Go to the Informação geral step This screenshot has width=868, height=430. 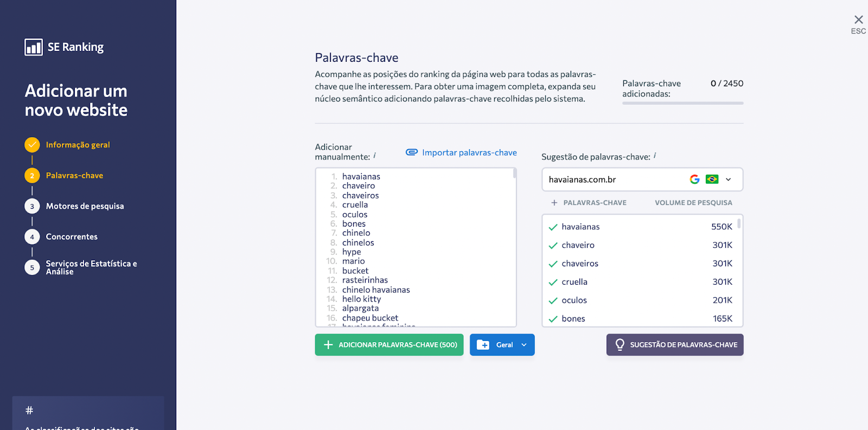tap(78, 145)
